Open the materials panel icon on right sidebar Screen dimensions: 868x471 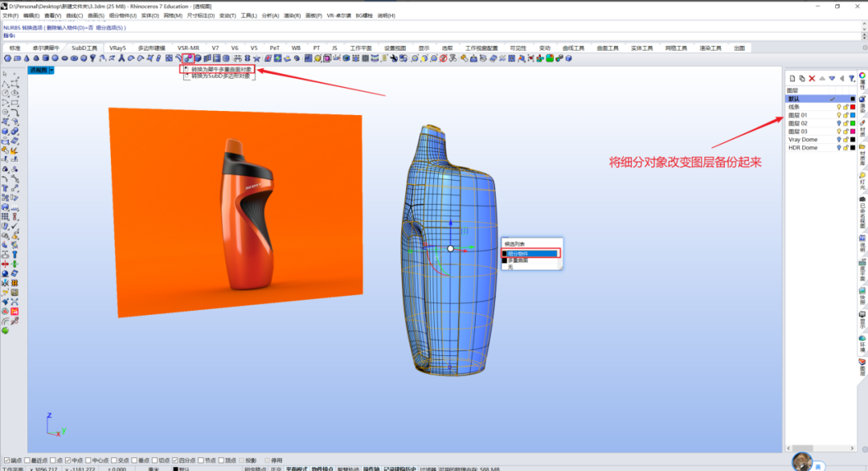[x=862, y=123]
